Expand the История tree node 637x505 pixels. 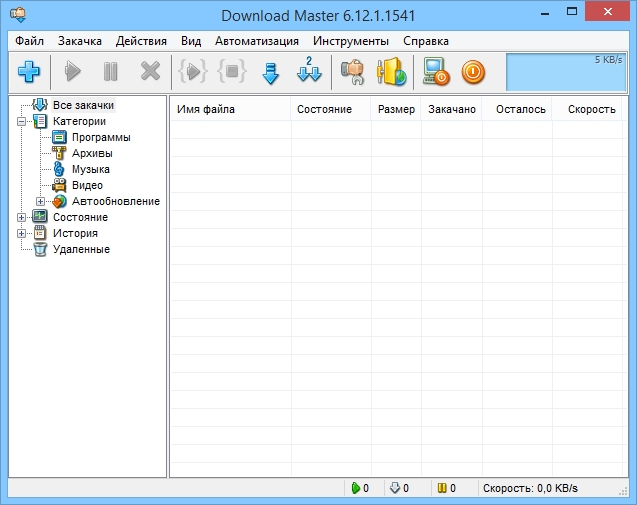[x=22, y=233]
